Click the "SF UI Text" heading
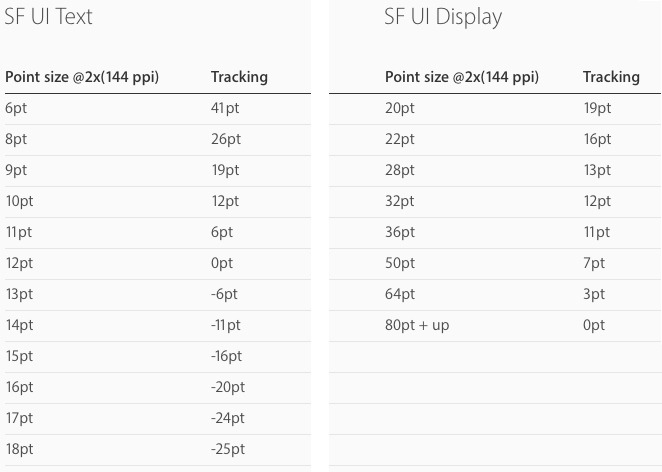Image resolution: width=662 pixels, height=472 pixels. pyautogui.click(x=49, y=17)
